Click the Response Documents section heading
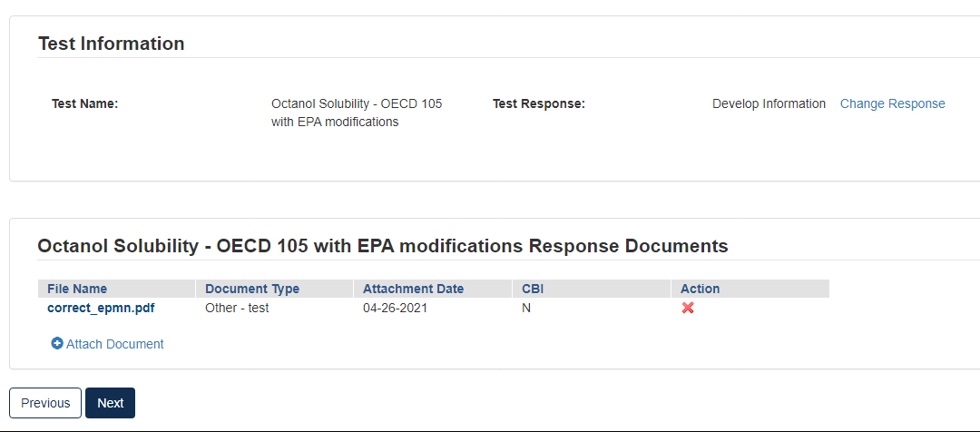The image size is (980, 432). (382, 246)
